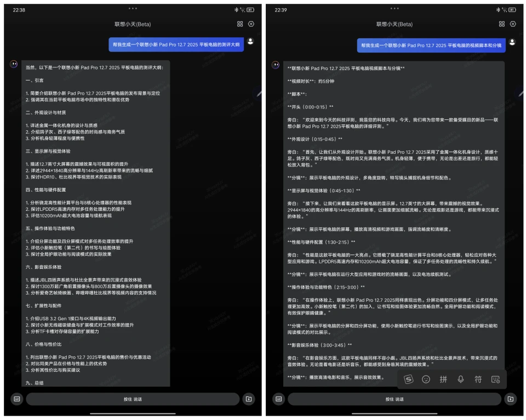526x420 pixels.
Task: Select heading 七、扩展性与配件
Action: 44,306
